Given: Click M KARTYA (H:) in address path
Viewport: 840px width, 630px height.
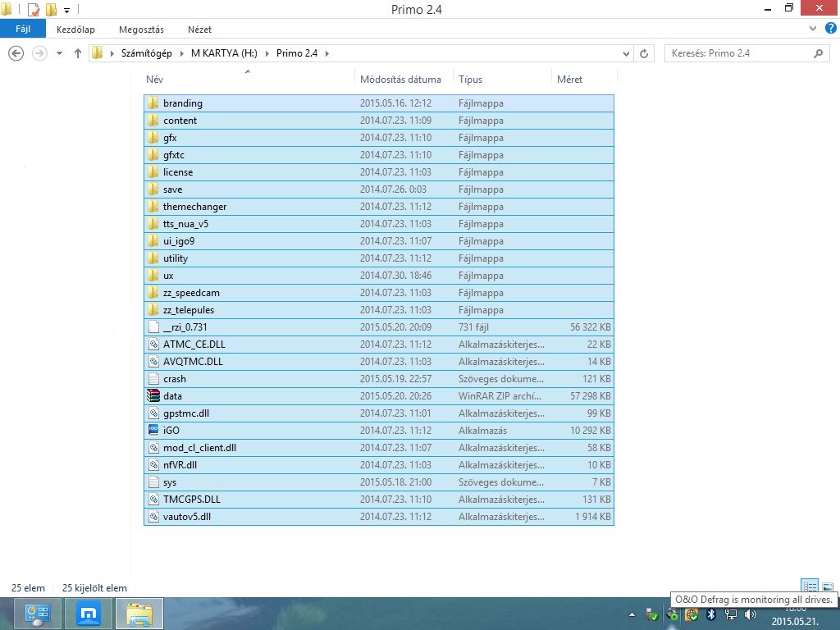Looking at the screenshot, I should (x=224, y=53).
